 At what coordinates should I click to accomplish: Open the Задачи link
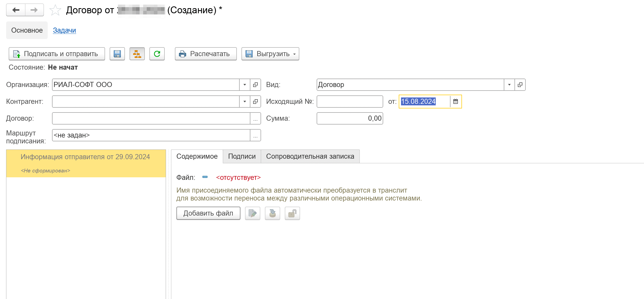65,30
